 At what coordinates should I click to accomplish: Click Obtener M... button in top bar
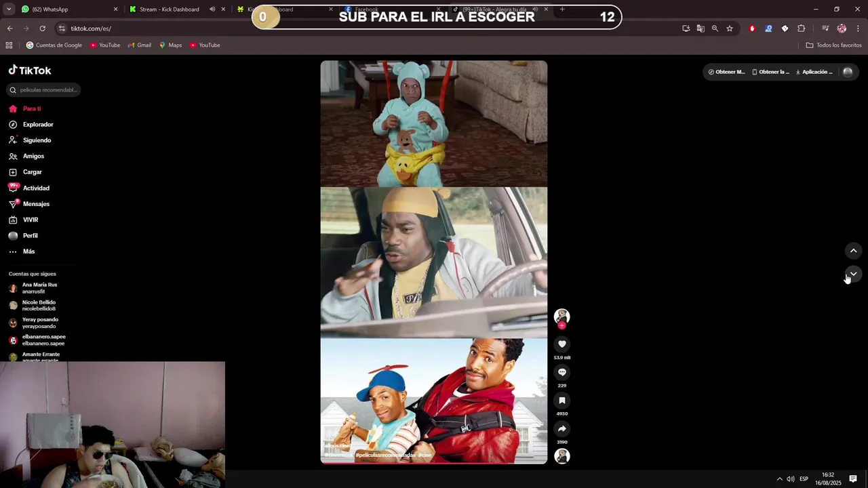tap(726, 72)
